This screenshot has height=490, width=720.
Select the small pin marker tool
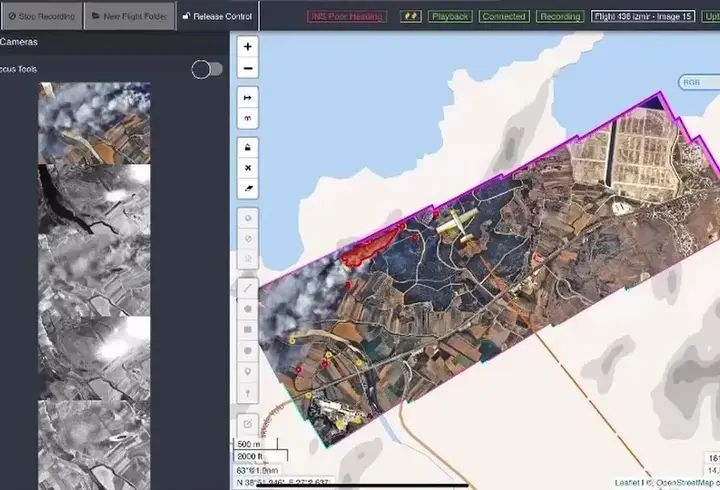[248, 393]
